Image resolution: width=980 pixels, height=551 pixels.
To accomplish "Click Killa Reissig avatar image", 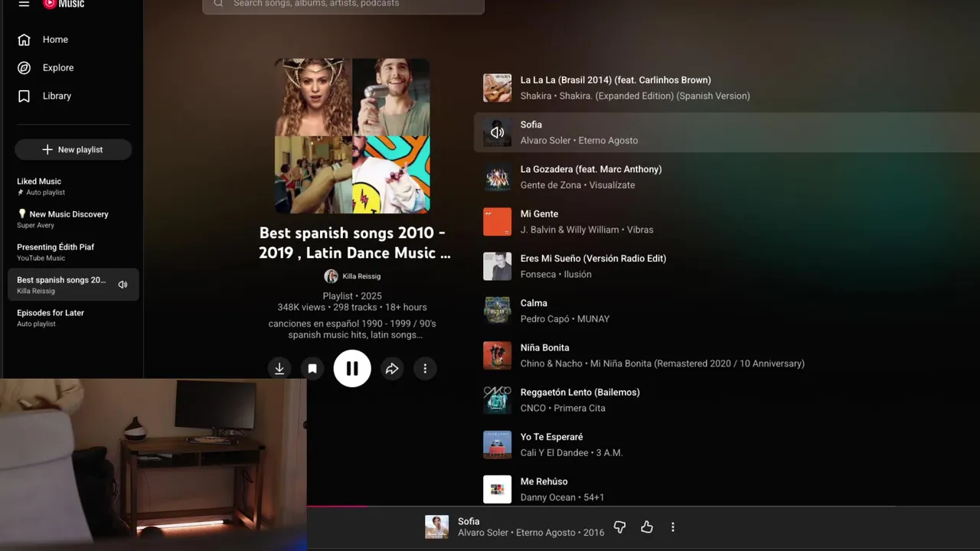I will coord(331,276).
